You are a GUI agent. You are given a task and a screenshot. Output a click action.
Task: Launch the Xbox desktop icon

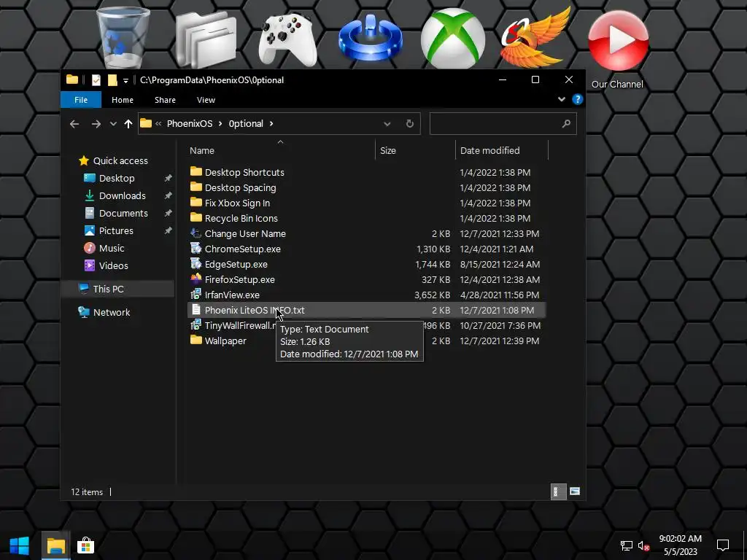click(453, 38)
